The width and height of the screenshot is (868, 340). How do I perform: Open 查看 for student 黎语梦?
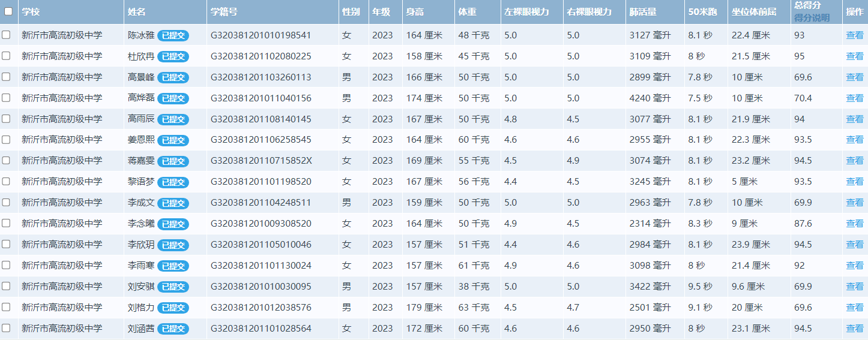(854, 182)
